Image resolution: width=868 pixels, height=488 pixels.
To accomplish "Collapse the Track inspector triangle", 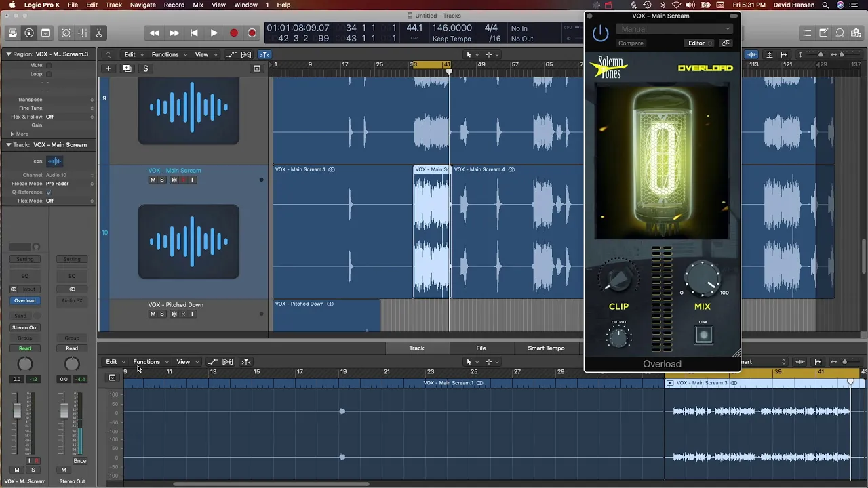I will pyautogui.click(x=9, y=145).
